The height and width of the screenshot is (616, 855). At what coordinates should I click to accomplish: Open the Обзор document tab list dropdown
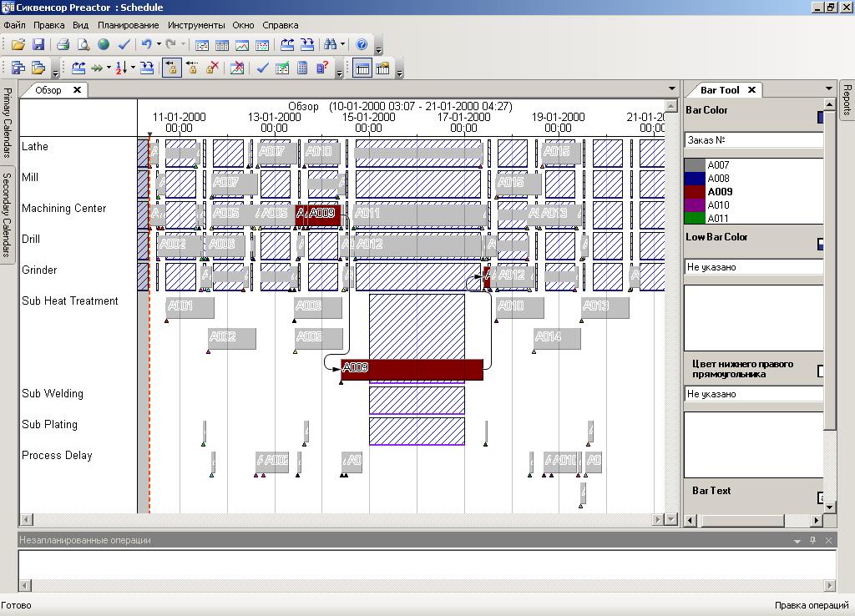pyautogui.click(x=672, y=88)
